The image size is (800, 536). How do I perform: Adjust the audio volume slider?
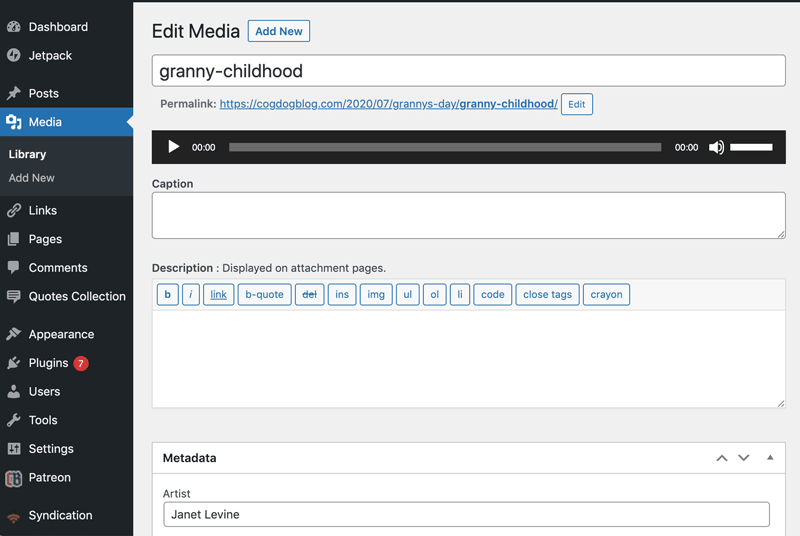click(x=751, y=147)
